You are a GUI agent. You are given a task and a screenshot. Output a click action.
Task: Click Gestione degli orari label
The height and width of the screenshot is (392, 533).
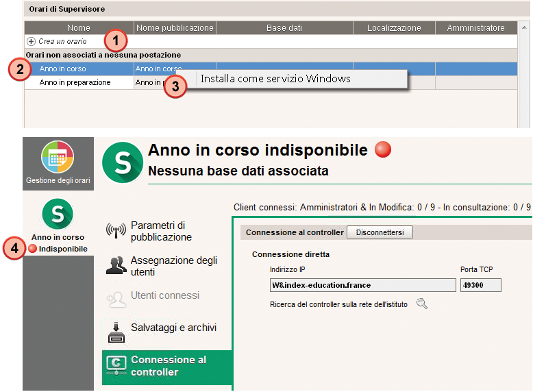(x=58, y=180)
